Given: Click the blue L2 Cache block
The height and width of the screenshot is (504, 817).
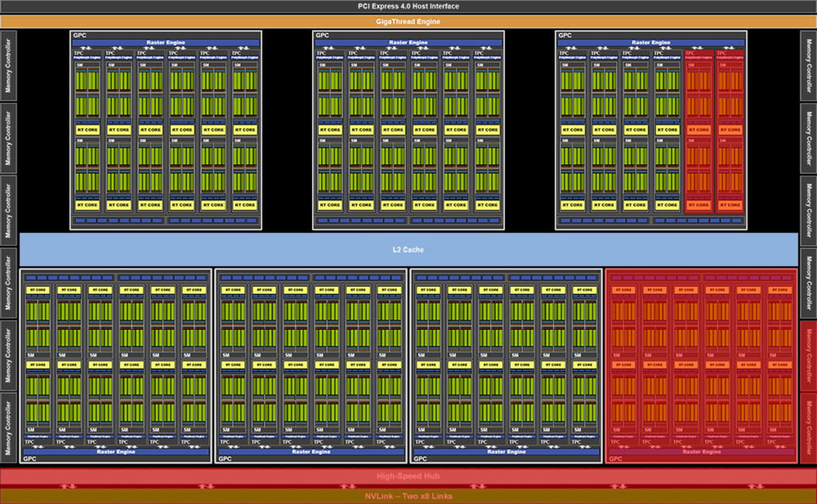Looking at the screenshot, I should 408,250.
